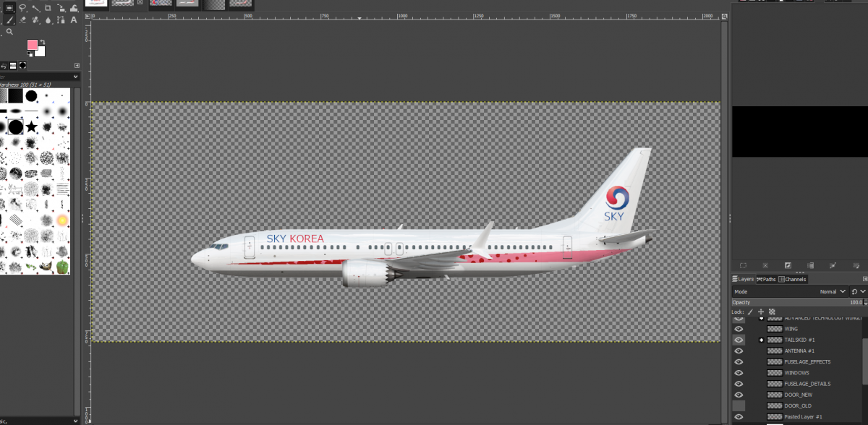The height and width of the screenshot is (425, 868).
Task: Configure the brushes dock tab arrow button
Action: (x=77, y=65)
